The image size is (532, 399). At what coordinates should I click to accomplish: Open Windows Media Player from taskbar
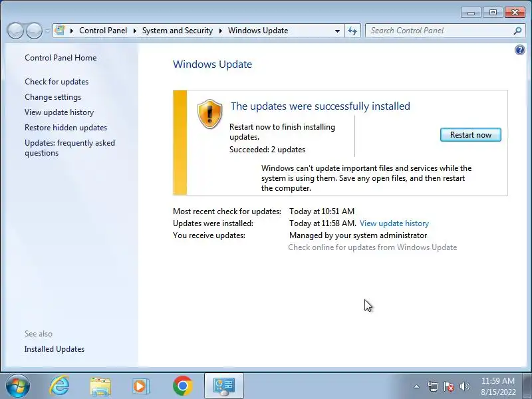tap(140, 386)
